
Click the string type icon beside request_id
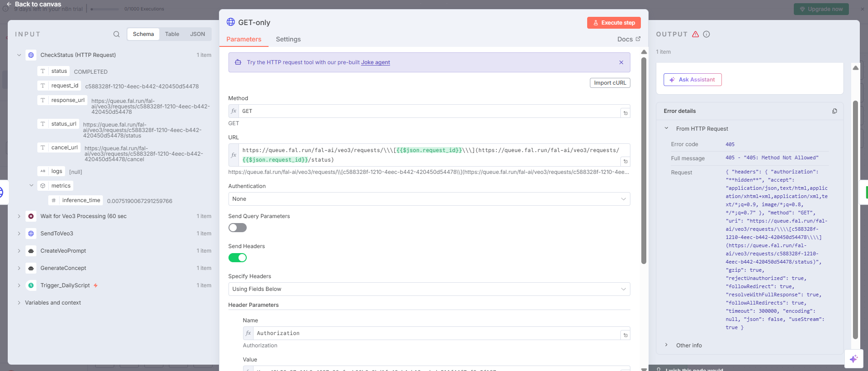[x=43, y=86]
